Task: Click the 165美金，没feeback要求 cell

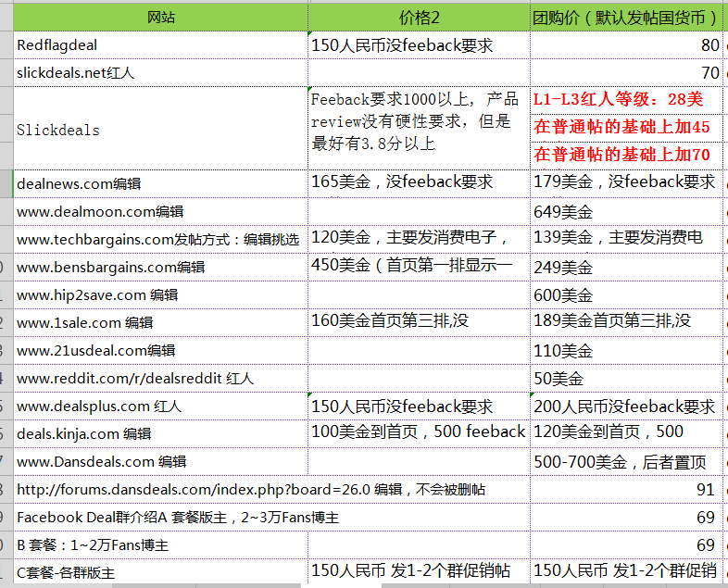Action: tap(419, 183)
